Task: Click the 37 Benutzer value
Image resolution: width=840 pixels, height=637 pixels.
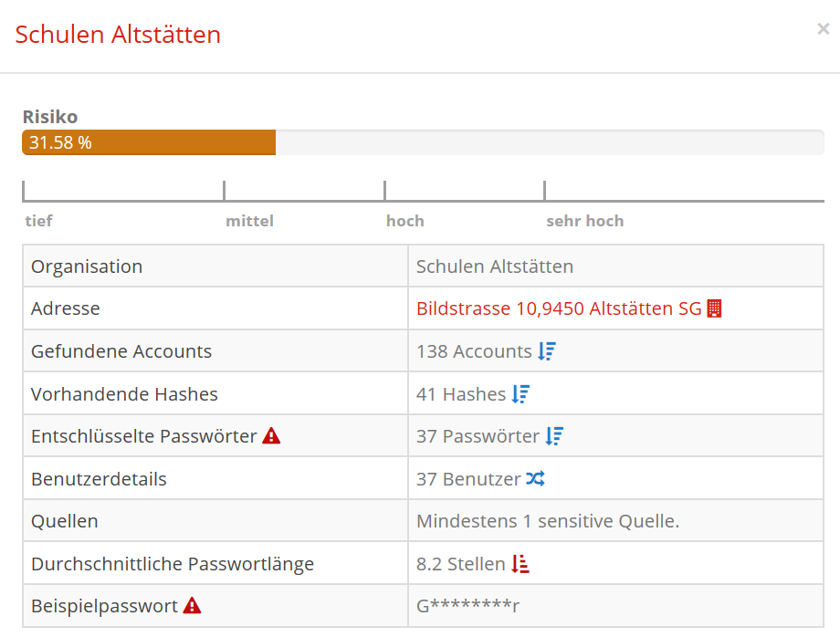Action: [468, 478]
